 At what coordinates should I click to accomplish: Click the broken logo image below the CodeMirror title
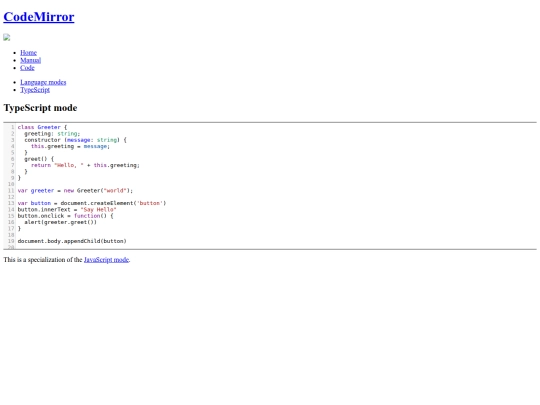(x=7, y=37)
